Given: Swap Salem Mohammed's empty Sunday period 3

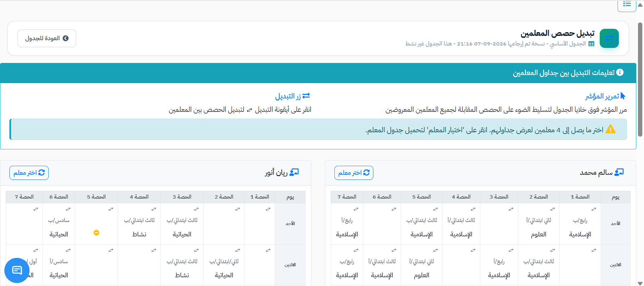Looking at the screenshot, I should point(511,209).
